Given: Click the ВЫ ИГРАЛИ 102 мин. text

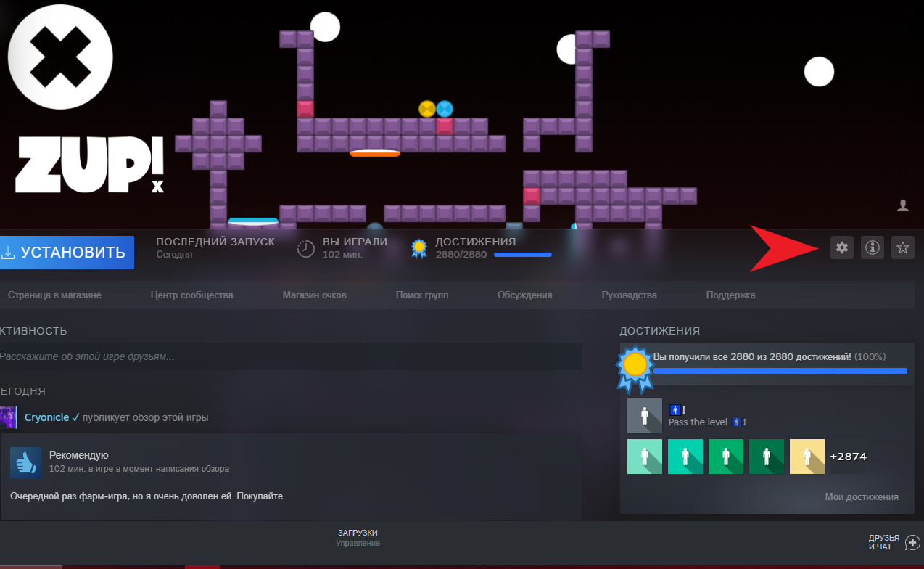Looking at the screenshot, I should click(355, 247).
